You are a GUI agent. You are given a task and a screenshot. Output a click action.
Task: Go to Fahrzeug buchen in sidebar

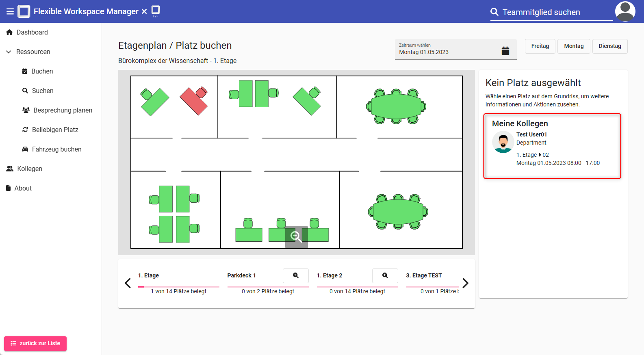coord(56,149)
